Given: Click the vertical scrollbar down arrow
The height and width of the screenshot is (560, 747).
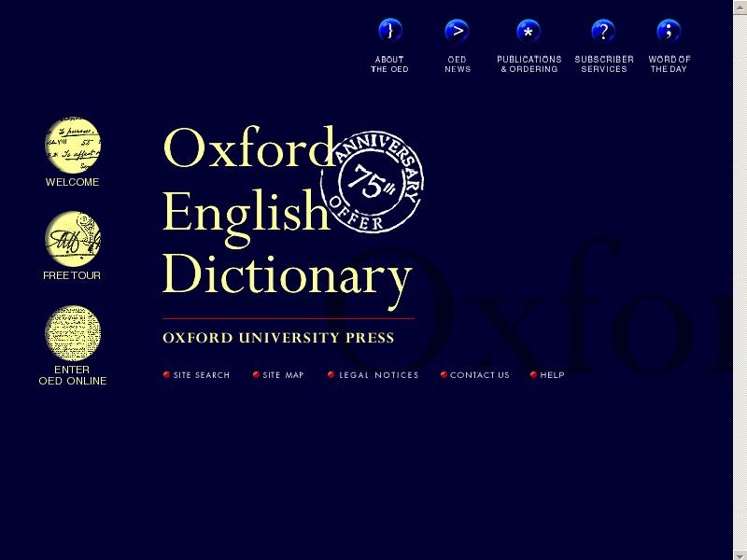Looking at the screenshot, I should (740, 554).
